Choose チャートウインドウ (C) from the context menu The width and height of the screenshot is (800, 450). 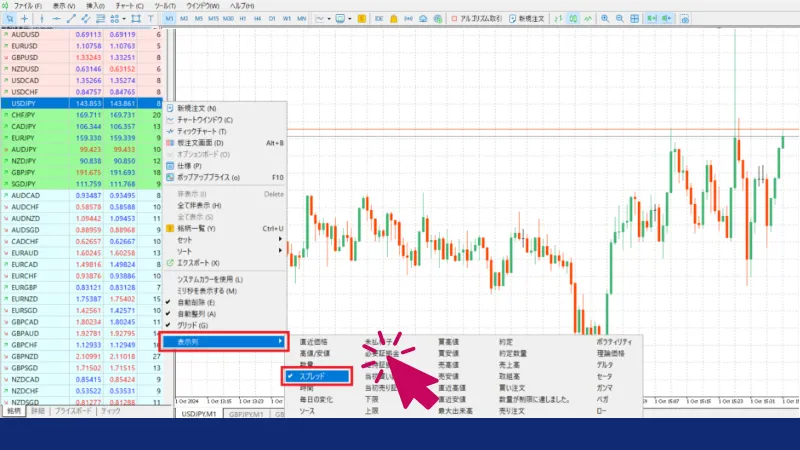(205, 120)
